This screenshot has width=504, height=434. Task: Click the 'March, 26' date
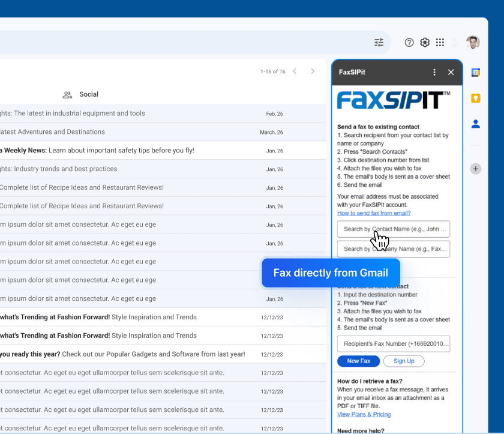271,132
